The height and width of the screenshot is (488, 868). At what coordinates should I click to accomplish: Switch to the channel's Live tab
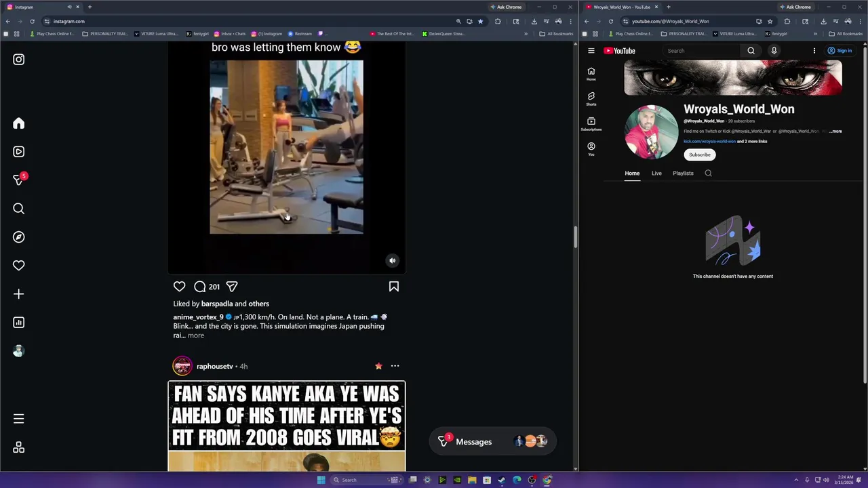click(656, 174)
